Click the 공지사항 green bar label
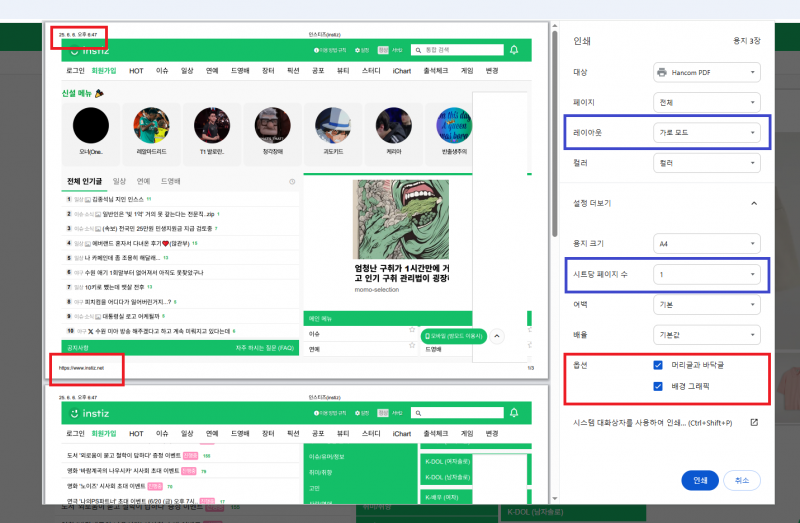This screenshot has width=800, height=523. [78, 348]
